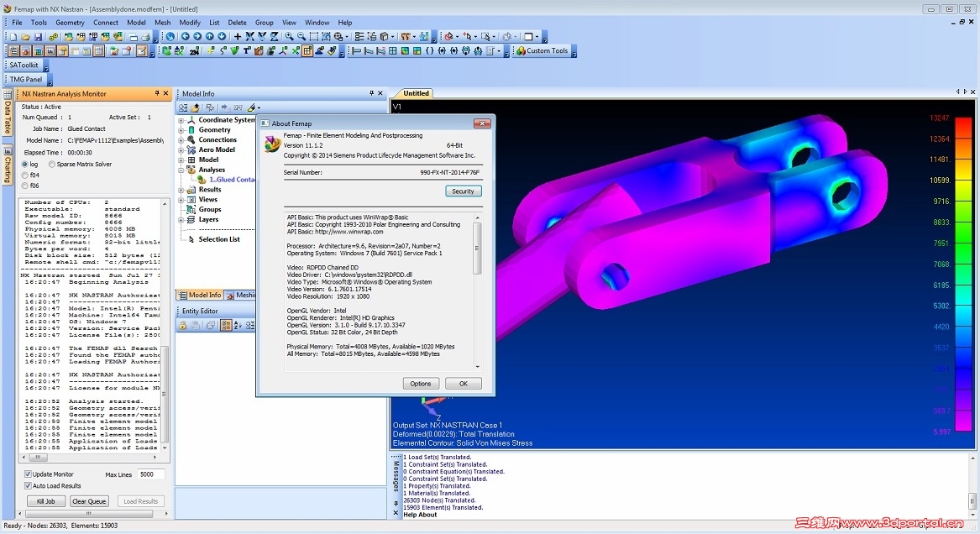980x534 pixels.
Task: Select the Selection List tree item
Action: point(218,239)
